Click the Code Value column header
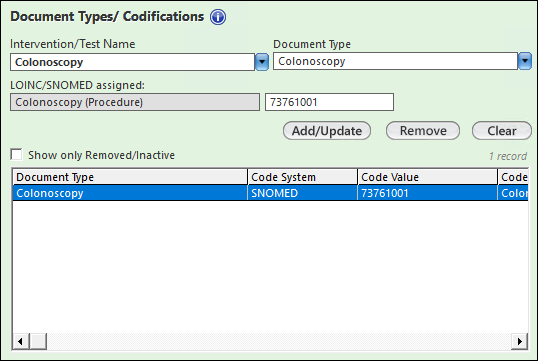 [x=428, y=177]
